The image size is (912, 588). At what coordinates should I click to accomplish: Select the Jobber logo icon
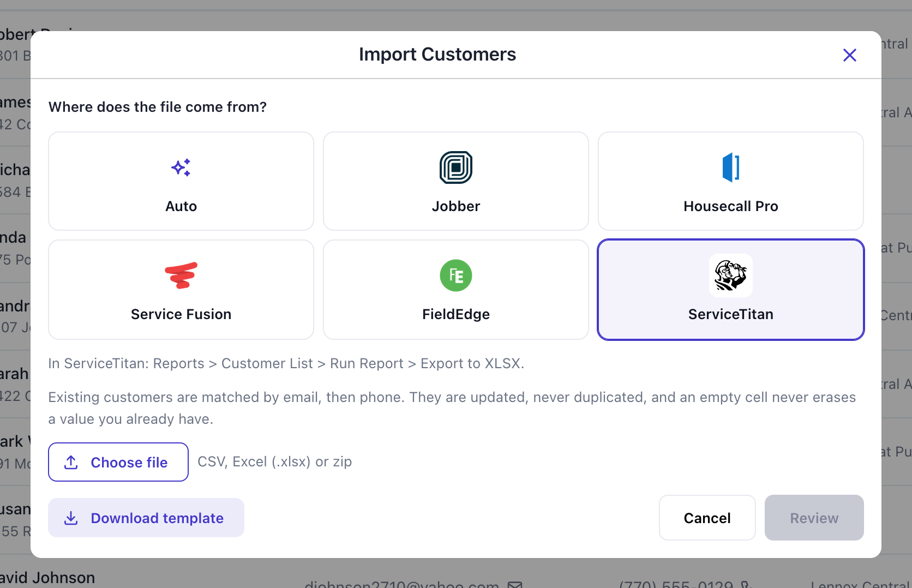pyautogui.click(x=456, y=167)
